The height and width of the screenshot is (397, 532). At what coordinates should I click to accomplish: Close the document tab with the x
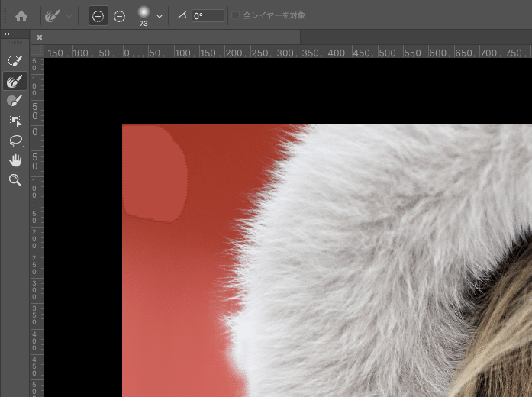(x=40, y=37)
